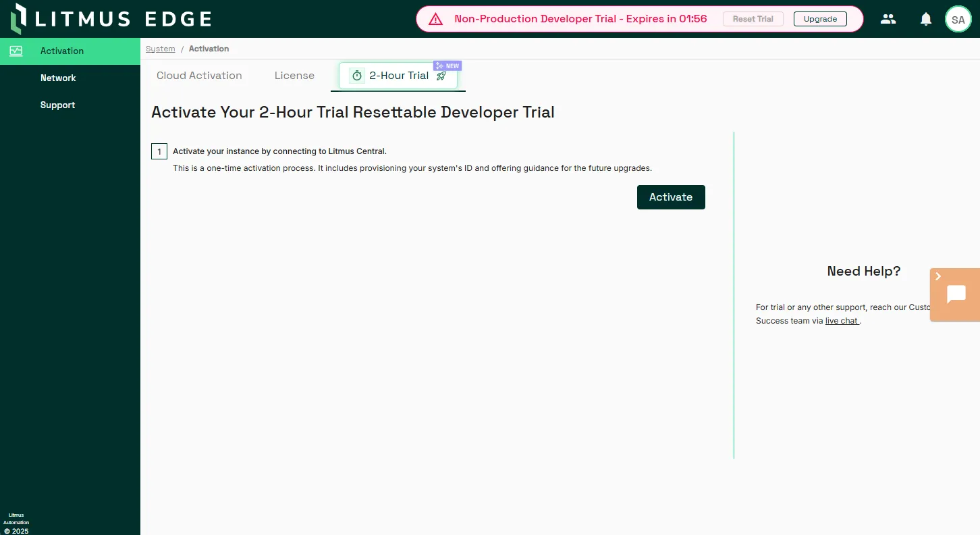Switch to the License tab
Image resolution: width=980 pixels, height=535 pixels.
[294, 76]
